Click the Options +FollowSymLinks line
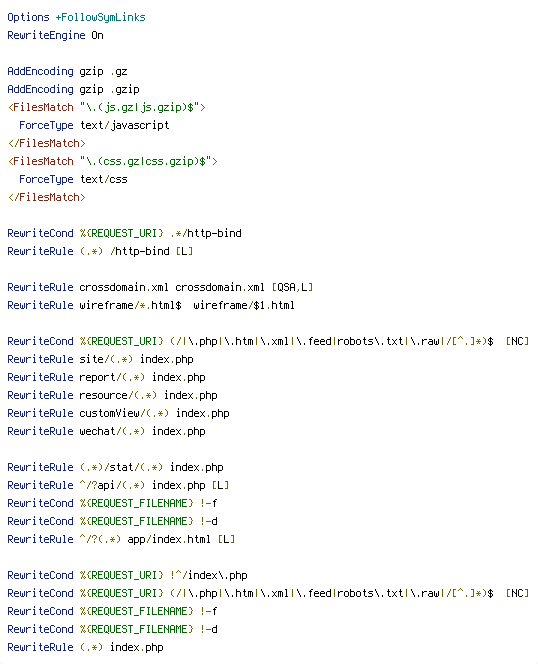 76,17
